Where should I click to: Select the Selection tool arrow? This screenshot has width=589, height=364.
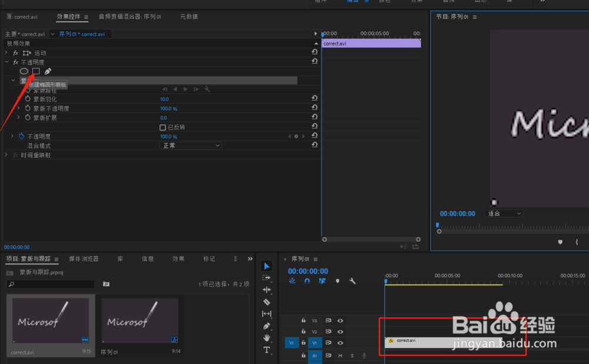(267, 266)
